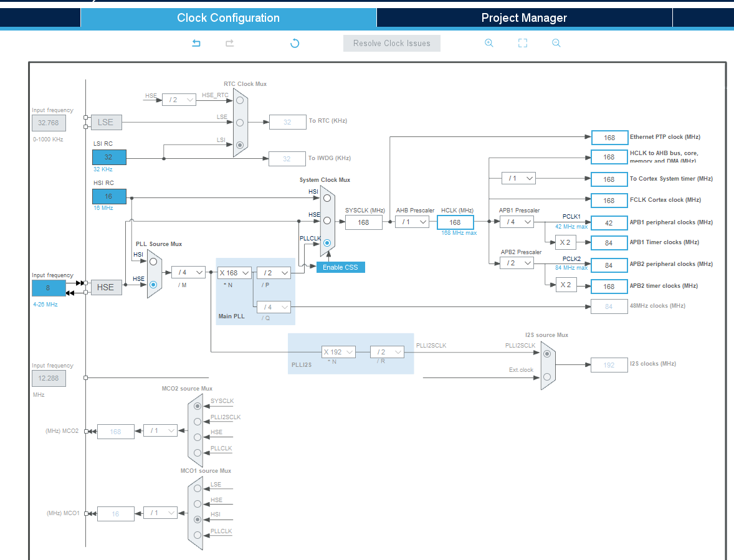Click Ethernet PTP clock value box
The image size is (734, 560).
pyautogui.click(x=609, y=138)
